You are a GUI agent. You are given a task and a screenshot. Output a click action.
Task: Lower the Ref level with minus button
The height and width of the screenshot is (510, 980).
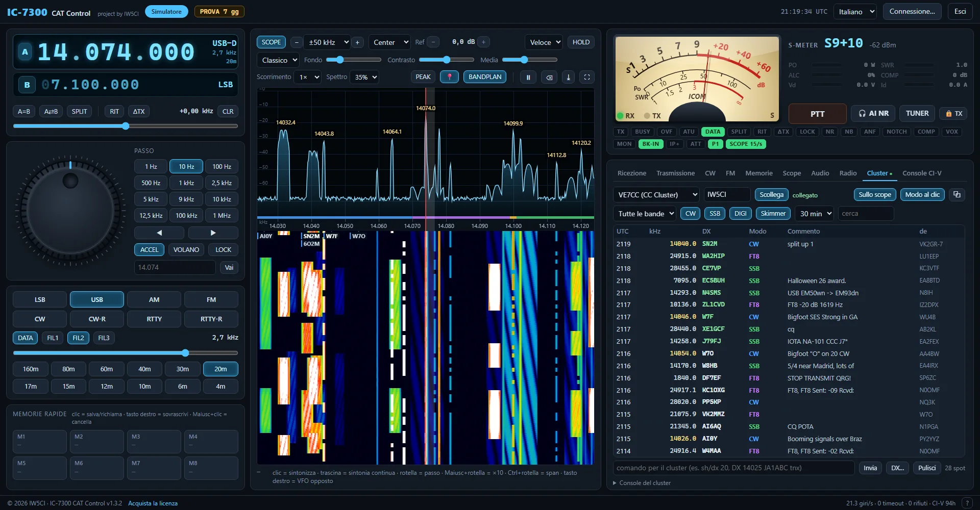coord(433,42)
